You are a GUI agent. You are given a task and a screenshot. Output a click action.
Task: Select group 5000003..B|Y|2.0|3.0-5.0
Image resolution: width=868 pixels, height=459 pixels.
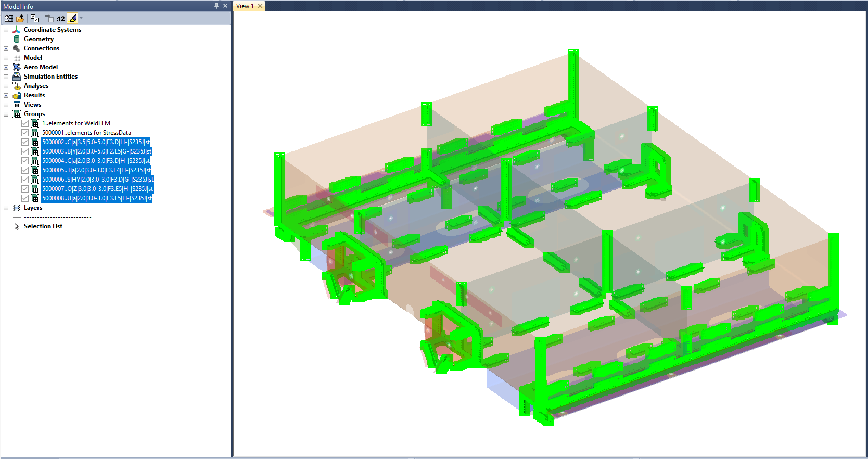[x=96, y=151]
